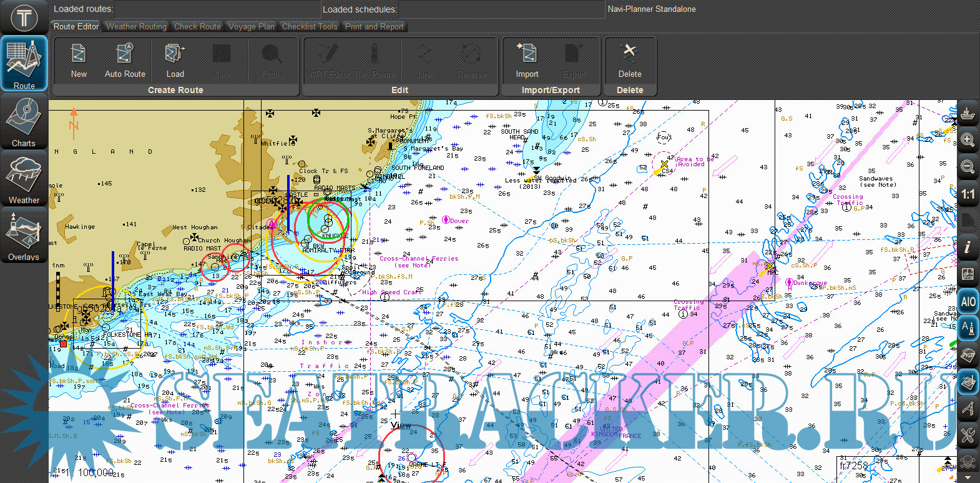This screenshot has width=980, height=483.
Task: Delete the selected route
Action: [630, 60]
